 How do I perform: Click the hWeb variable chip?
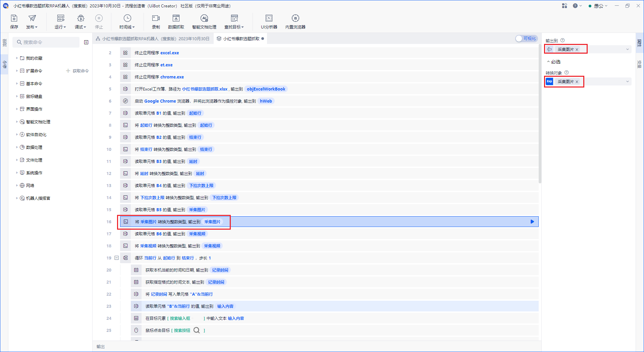(266, 101)
